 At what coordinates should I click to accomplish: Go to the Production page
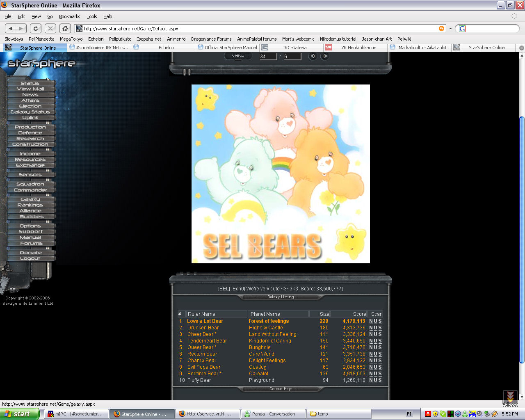point(30,127)
